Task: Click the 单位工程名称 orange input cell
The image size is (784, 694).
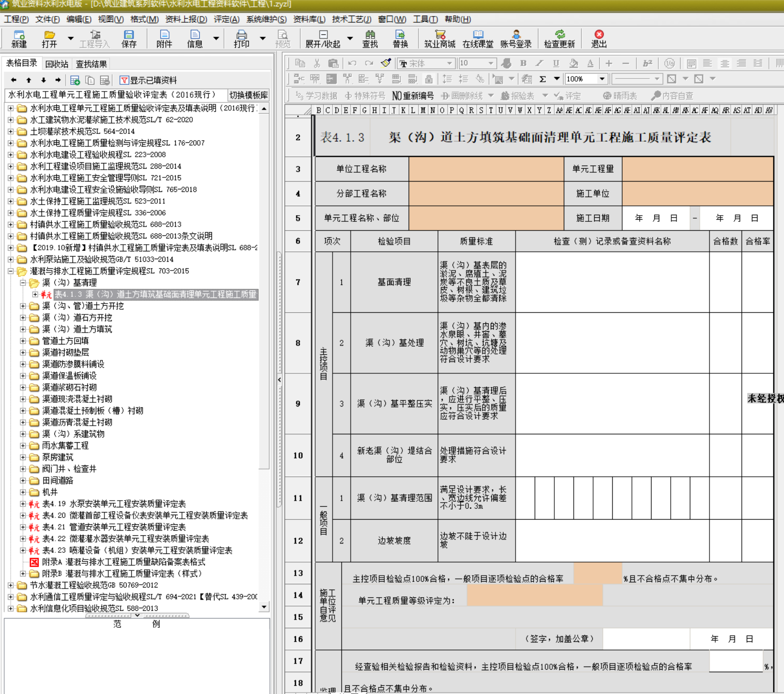Action: (x=486, y=169)
